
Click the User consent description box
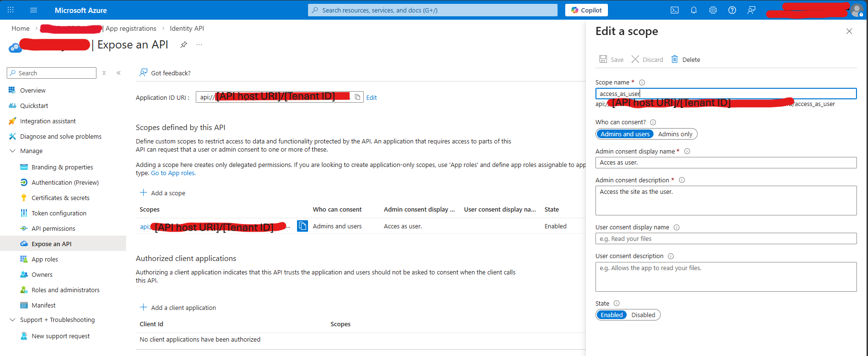(x=726, y=277)
